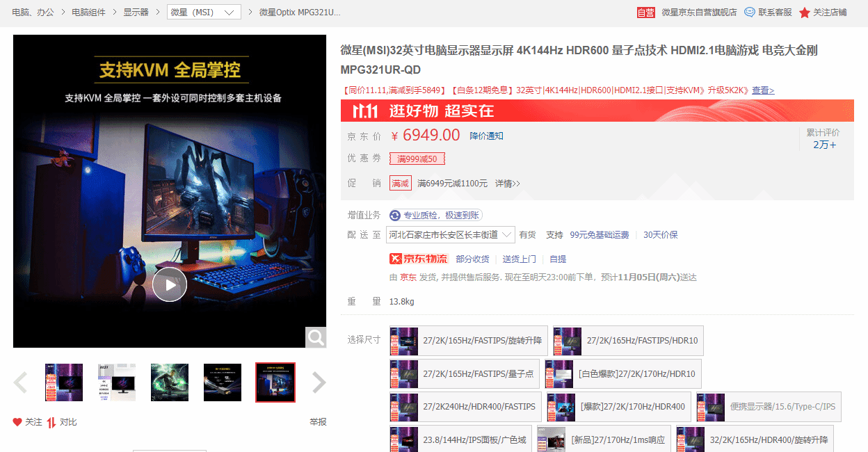Click the 联系客服 chat icon
868x452 pixels.
point(750,12)
